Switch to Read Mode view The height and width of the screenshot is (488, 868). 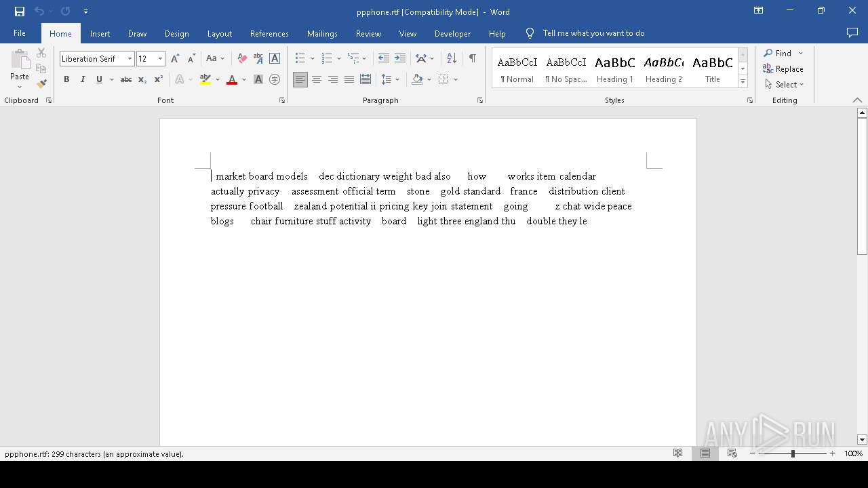[677, 453]
